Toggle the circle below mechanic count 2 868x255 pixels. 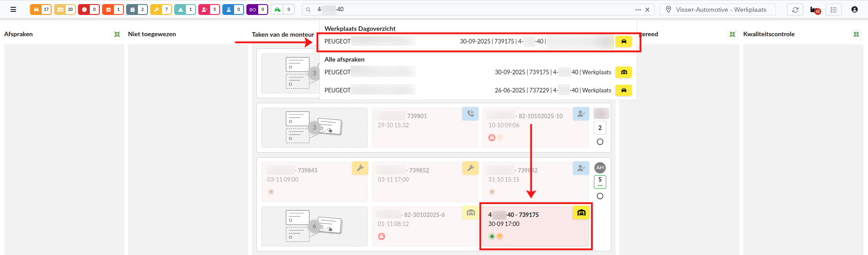pyautogui.click(x=600, y=142)
